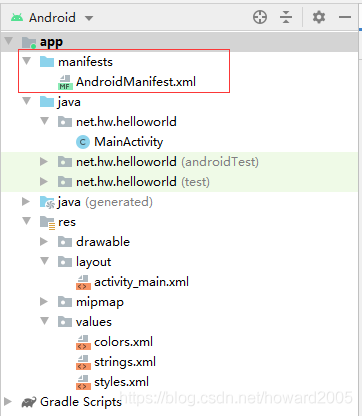Click the MainActivity class icon
This screenshot has width=362, height=416.
pyautogui.click(x=83, y=142)
